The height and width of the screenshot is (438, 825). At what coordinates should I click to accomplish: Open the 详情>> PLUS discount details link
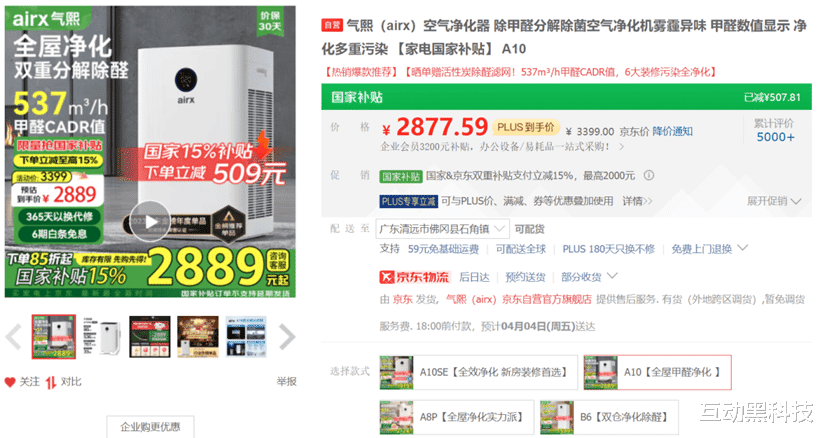click(x=637, y=201)
